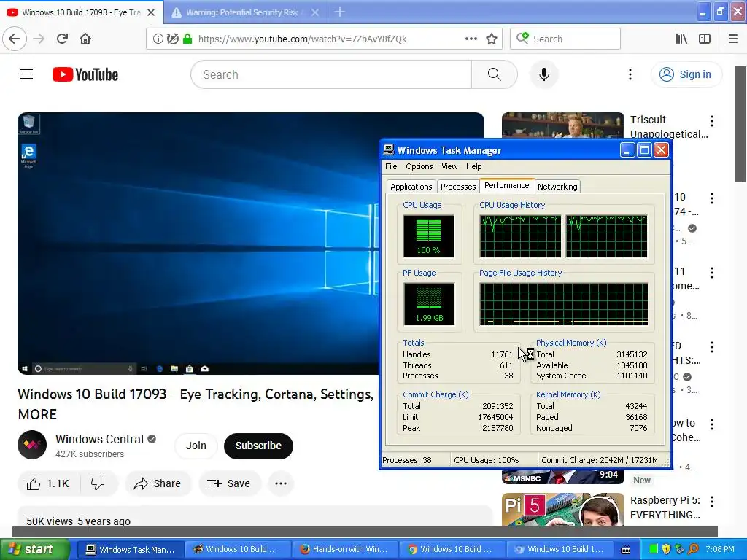Click the orange magnifier icon in system tray
Screen dimensions: 747x560
(x=693, y=549)
